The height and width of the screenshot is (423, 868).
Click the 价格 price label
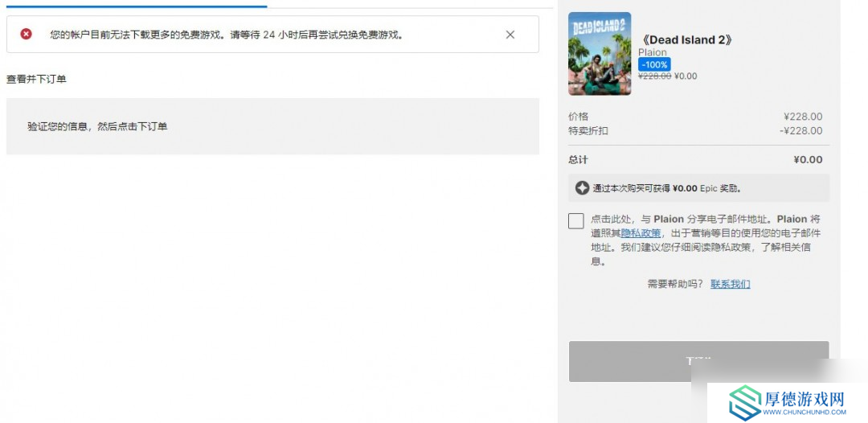click(x=578, y=117)
